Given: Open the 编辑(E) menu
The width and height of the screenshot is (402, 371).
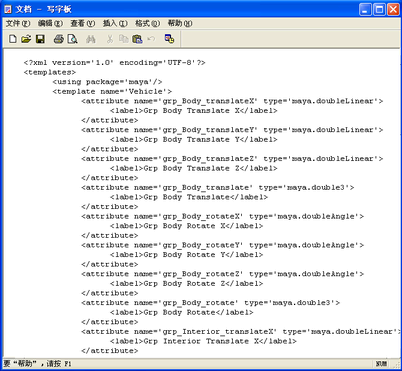Looking at the screenshot, I should [50, 23].
